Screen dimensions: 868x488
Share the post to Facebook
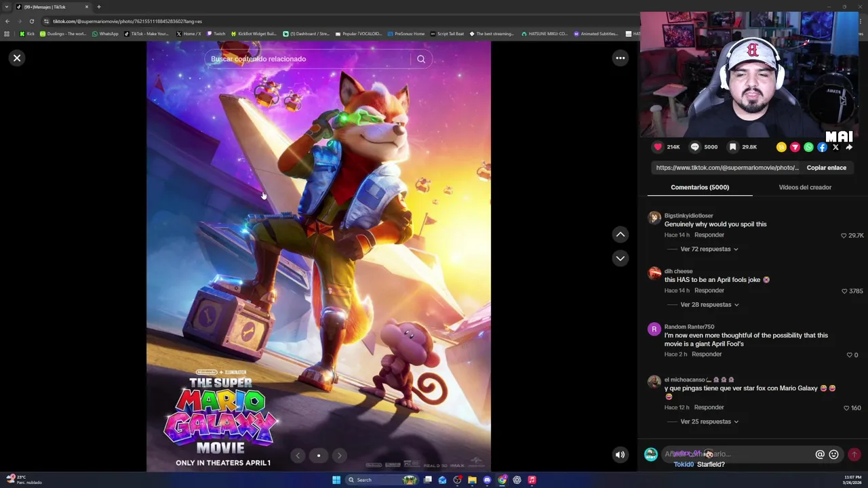point(822,147)
